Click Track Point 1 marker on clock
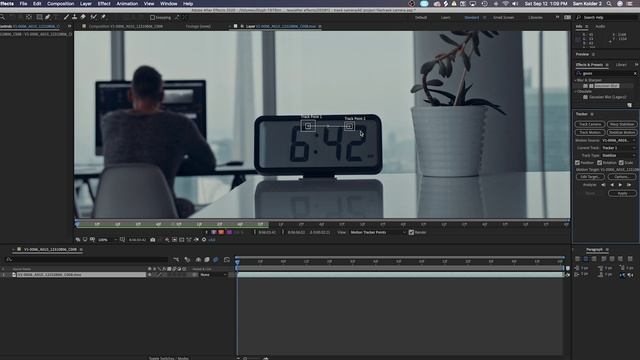This screenshot has width=640, height=360. point(308,126)
